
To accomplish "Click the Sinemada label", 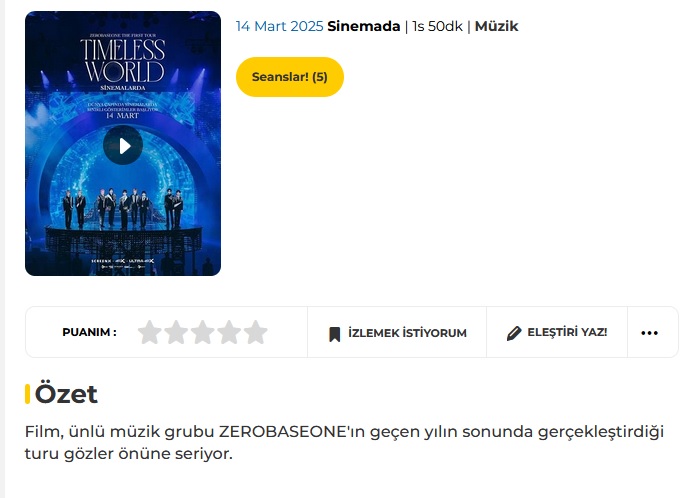I will point(364,26).
